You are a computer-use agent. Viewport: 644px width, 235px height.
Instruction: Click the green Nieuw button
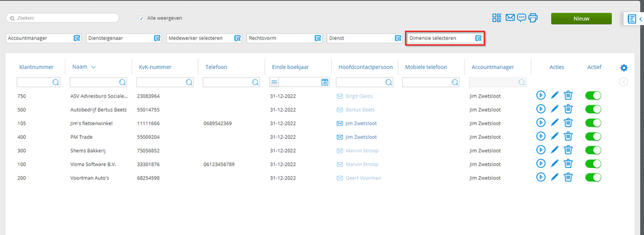(581, 19)
